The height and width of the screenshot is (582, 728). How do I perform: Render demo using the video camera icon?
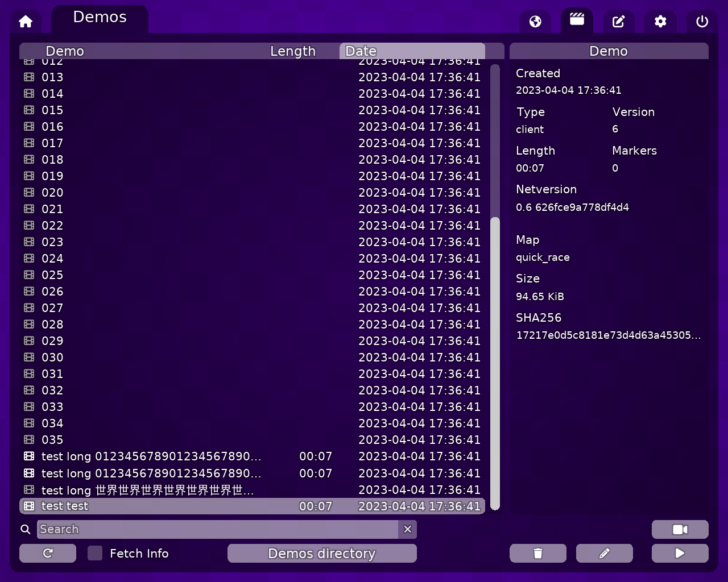680,529
